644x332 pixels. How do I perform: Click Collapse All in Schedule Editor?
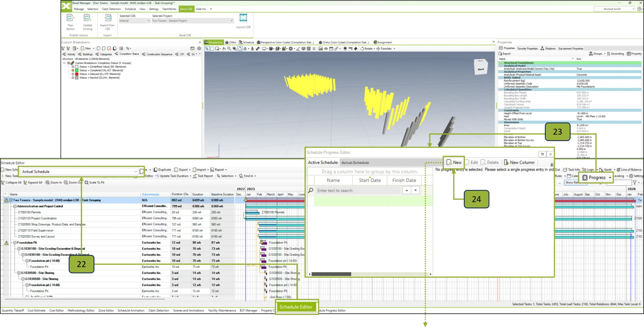click(x=11, y=182)
